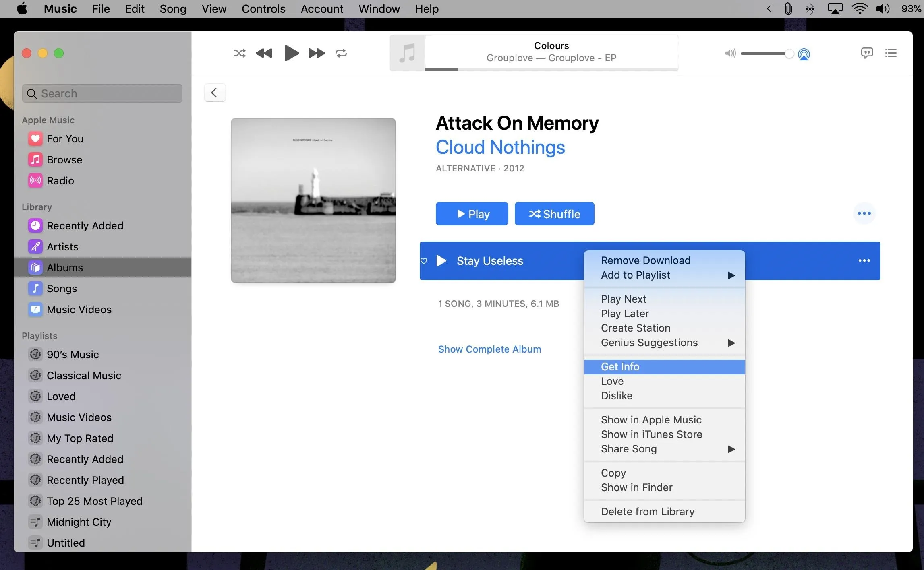Open Cloud Nothings artist link
Screen dimensions: 924x570
(x=500, y=147)
